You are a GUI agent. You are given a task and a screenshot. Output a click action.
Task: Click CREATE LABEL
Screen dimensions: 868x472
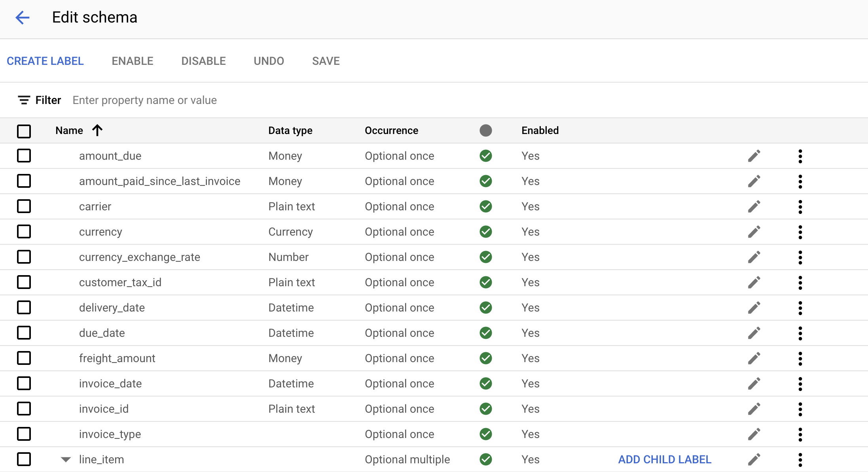[x=45, y=61]
